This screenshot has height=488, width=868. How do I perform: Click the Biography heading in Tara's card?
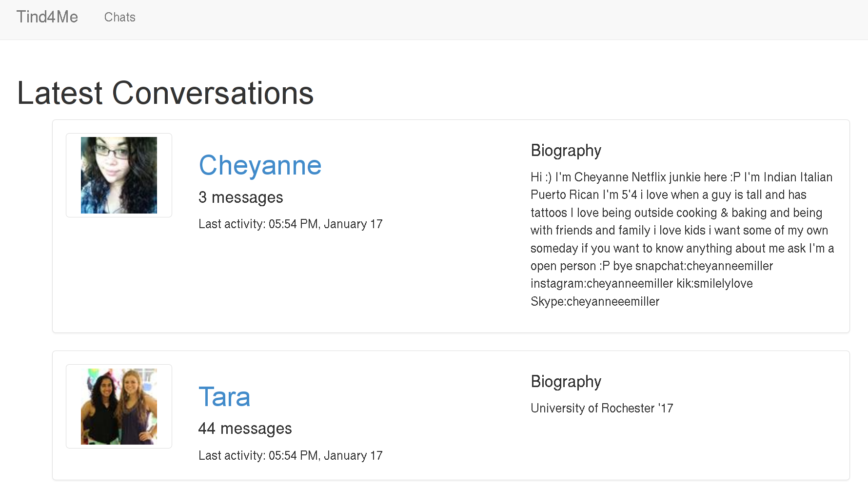coord(566,382)
